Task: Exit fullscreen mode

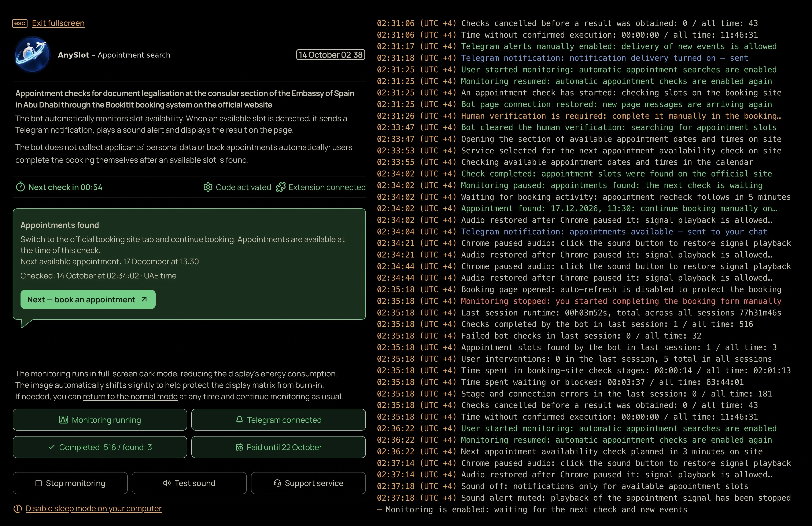Action: pyautogui.click(x=58, y=23)
